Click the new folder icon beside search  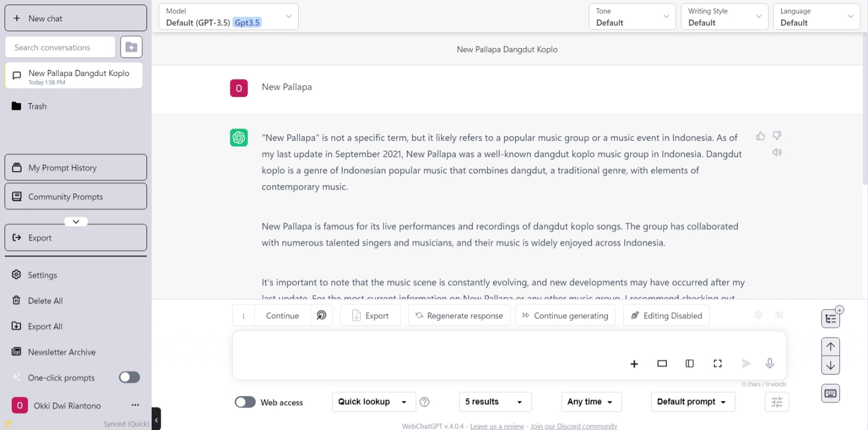(131, 47)
